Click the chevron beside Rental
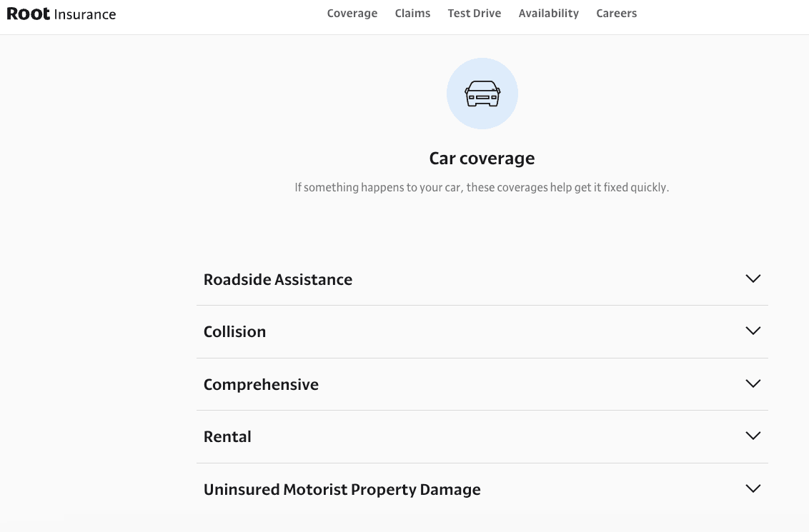 click(x=753, y=436)
